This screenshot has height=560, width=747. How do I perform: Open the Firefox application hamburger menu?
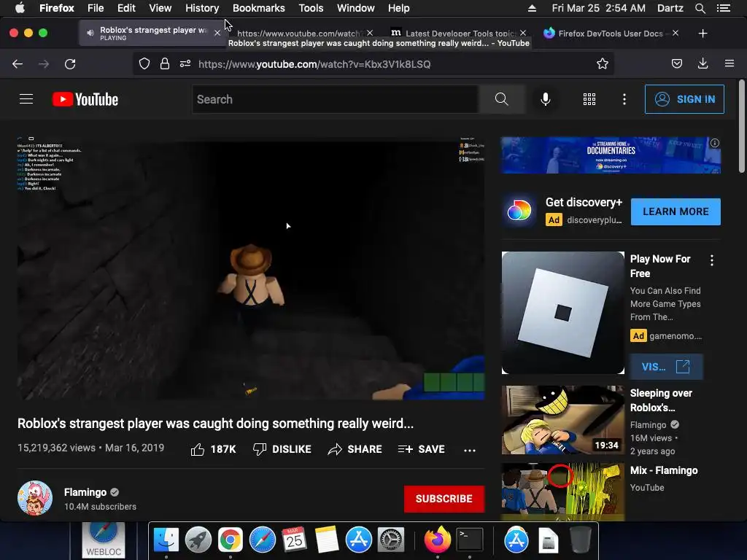tap(729, 64)
